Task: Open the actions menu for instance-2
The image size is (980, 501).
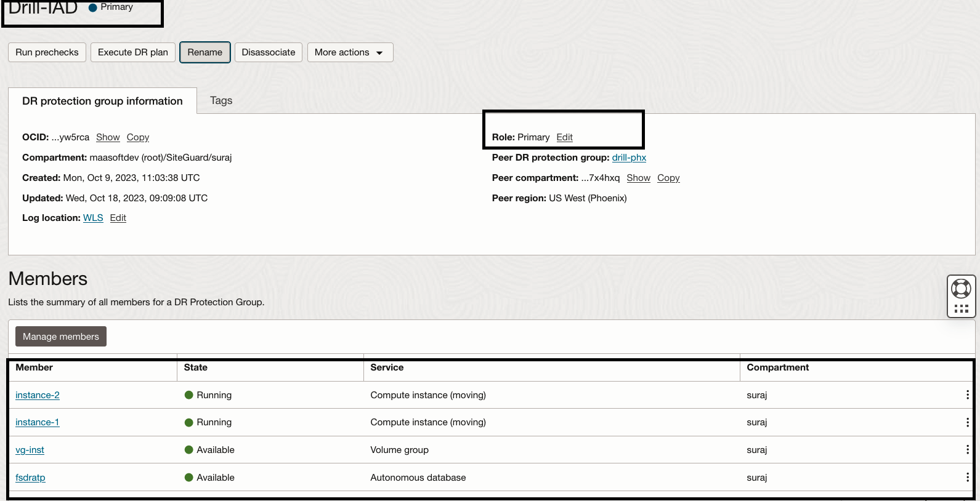Action: coord(967,395)
